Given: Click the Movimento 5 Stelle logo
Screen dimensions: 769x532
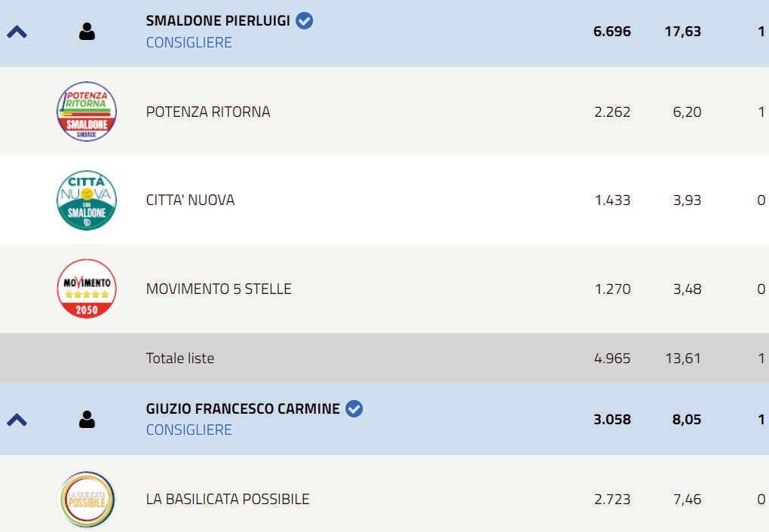Looking at the screenshot, I should (87, 289).
